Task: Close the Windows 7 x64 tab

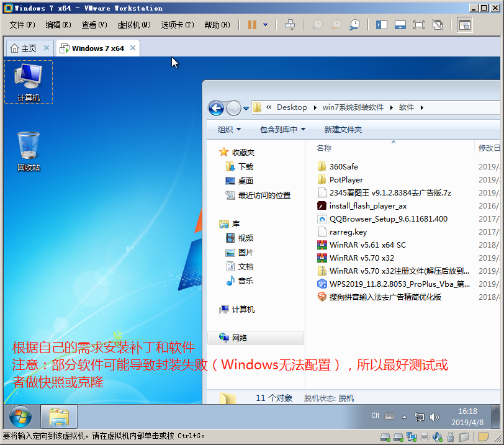Action: (132, 48)
